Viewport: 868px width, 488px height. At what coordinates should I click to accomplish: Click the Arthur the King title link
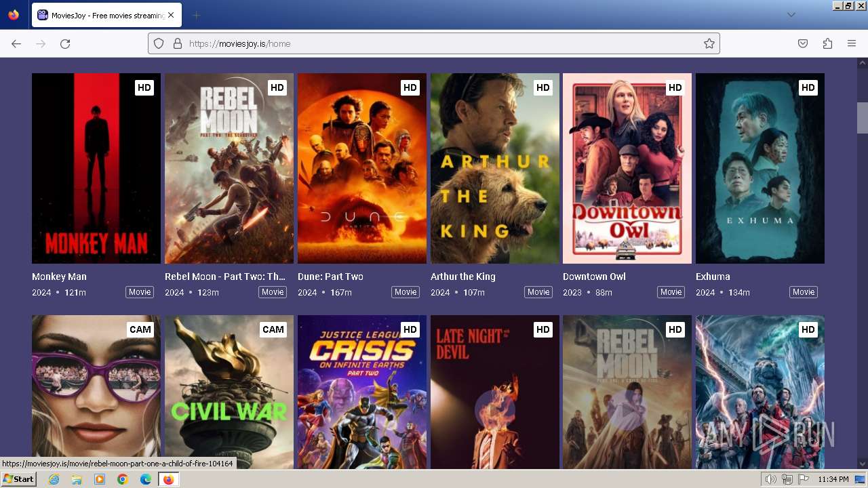pyautogui.click(x=463, y=277)
